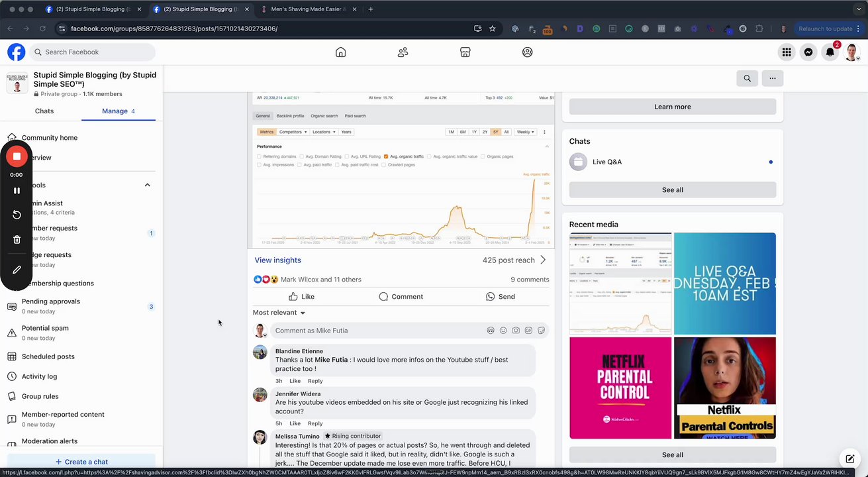Open the Netflix Parental Controls video thumbnail
This screenshot has height=477, width=868.
[x=725, y=388]
